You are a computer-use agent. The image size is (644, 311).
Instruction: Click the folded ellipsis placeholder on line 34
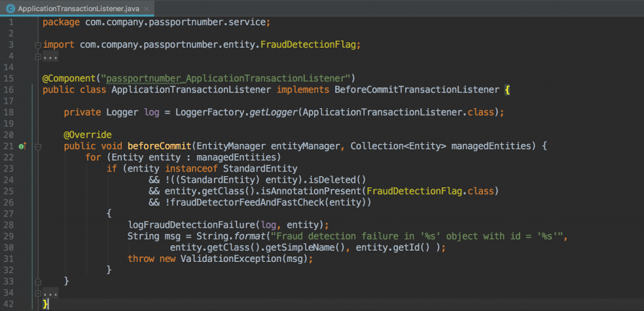(50, 293)
